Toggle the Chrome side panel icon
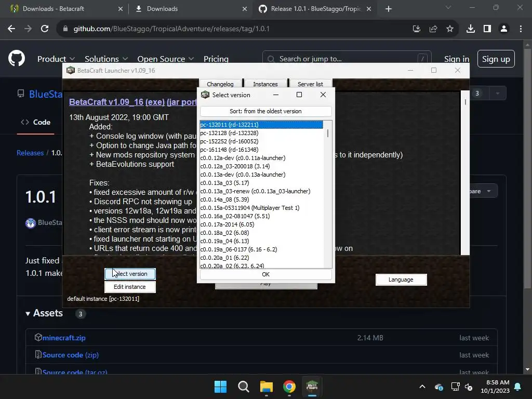Image resolution: width=532 pixels, height=399 pixels. point(487,29)
